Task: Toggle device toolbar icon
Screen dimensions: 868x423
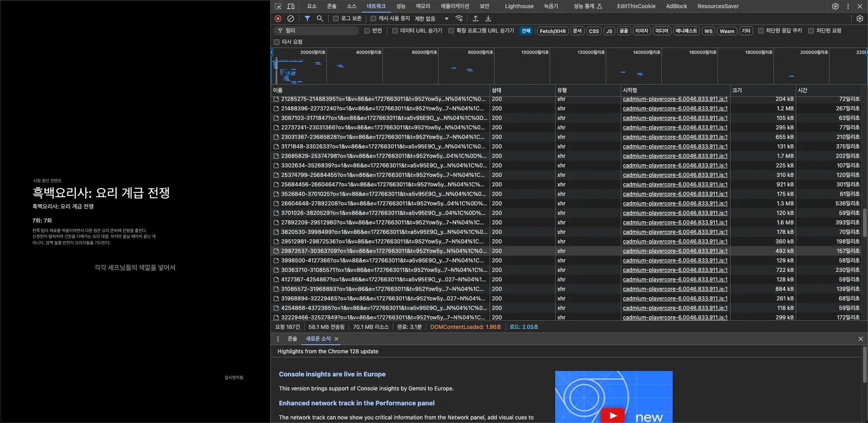Action: coord(291,6)
